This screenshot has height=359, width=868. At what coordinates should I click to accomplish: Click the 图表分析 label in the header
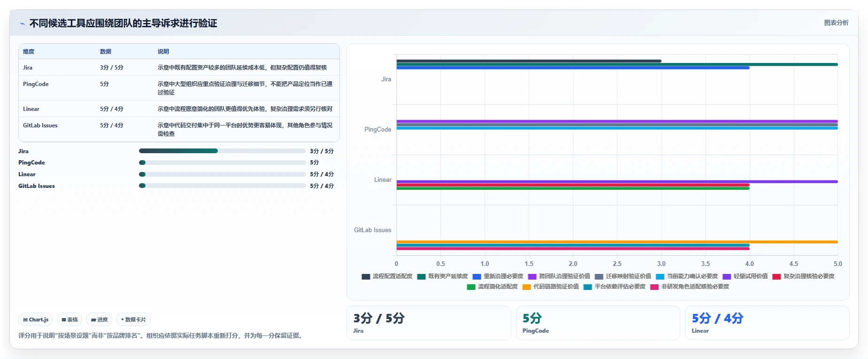click(x=836, y=23)
